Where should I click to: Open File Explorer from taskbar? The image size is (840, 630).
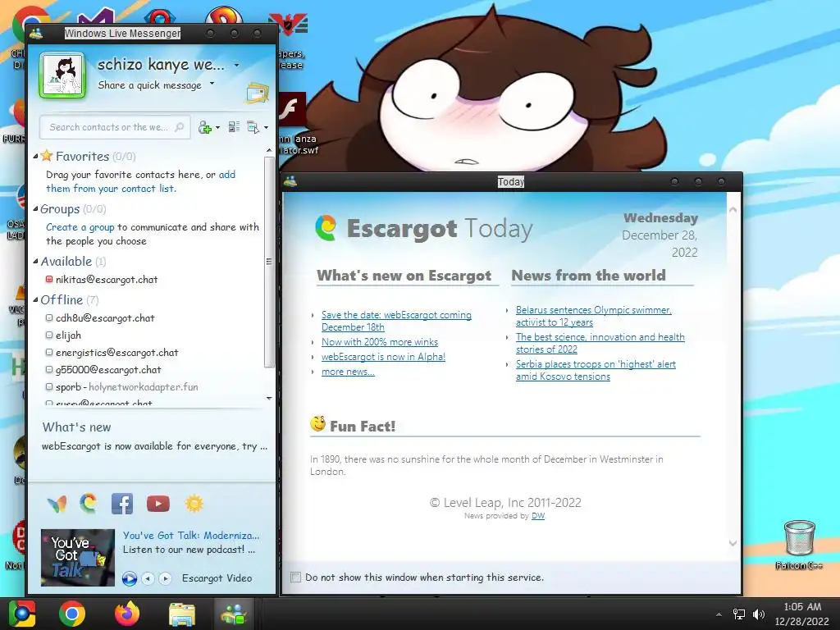(182, 614)
